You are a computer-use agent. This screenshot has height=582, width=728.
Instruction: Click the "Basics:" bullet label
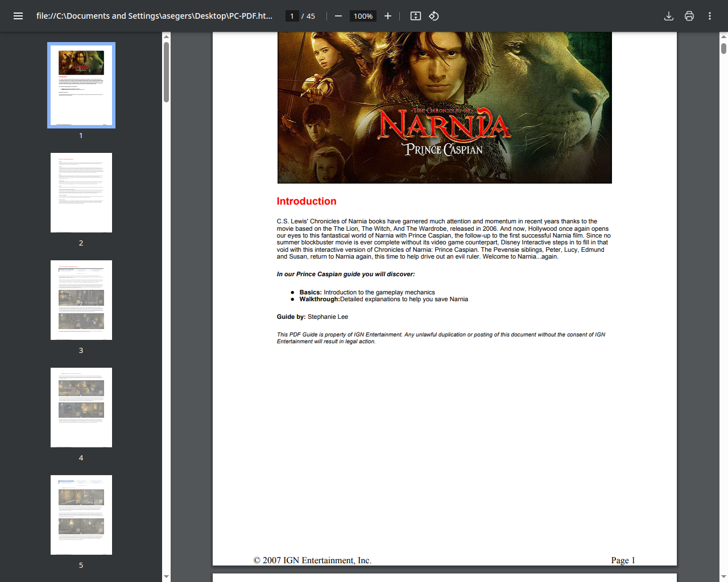pos(311,292)
